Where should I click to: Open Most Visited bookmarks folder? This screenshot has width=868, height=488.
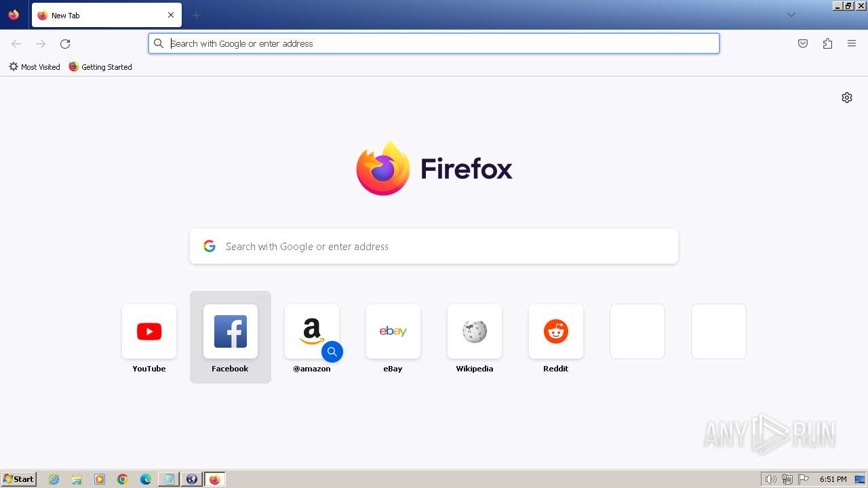pyautogui.click(x=34, y=67)
